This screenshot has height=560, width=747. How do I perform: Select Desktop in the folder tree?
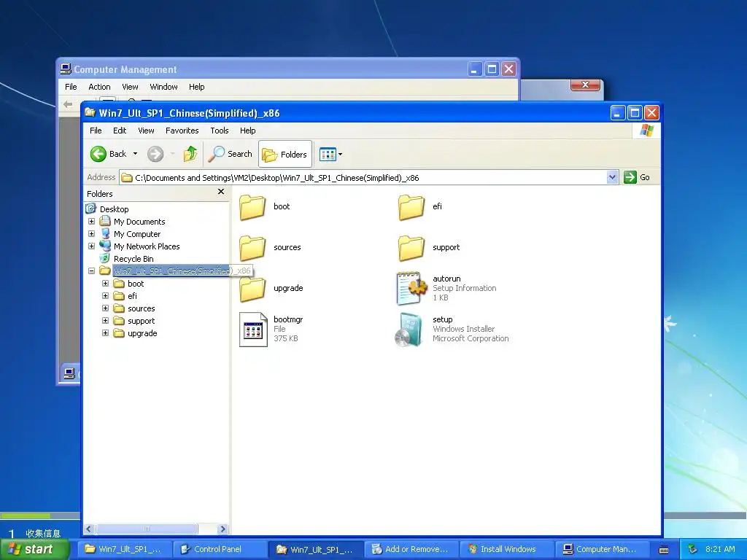click(x=114, y=209)
